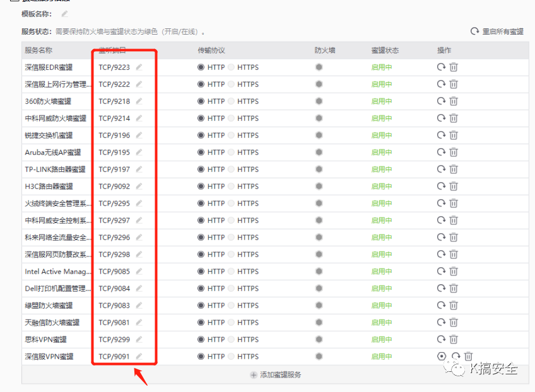Delete the 360防火墙蜜罐 service
The width and height of the screenshot is (535, 392).
click(x=454, y=101)
